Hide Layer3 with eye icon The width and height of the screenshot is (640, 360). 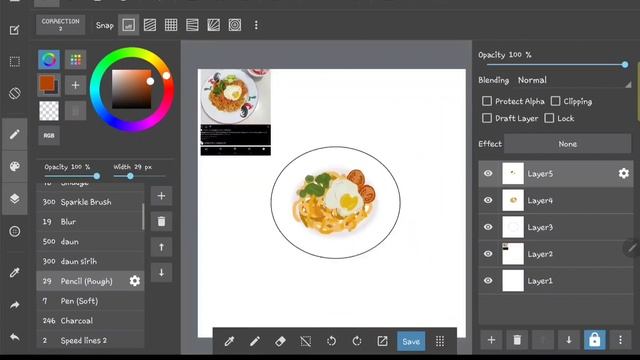[488, 227]
